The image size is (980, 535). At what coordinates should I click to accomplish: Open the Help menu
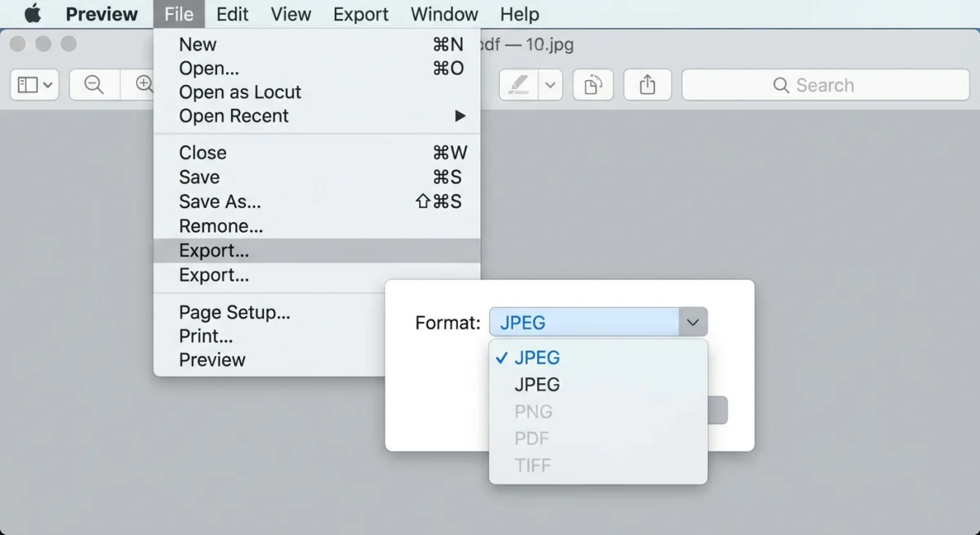(x=519, y=14)
